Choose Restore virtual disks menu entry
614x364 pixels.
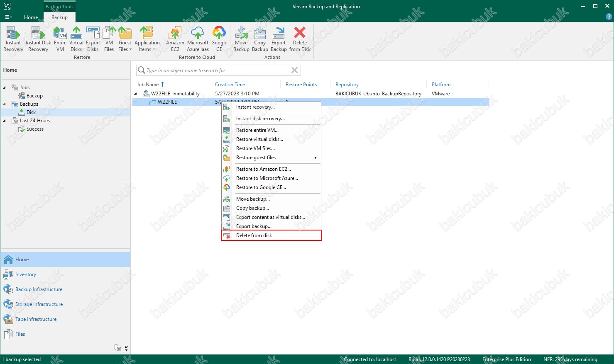pos(272,139)
